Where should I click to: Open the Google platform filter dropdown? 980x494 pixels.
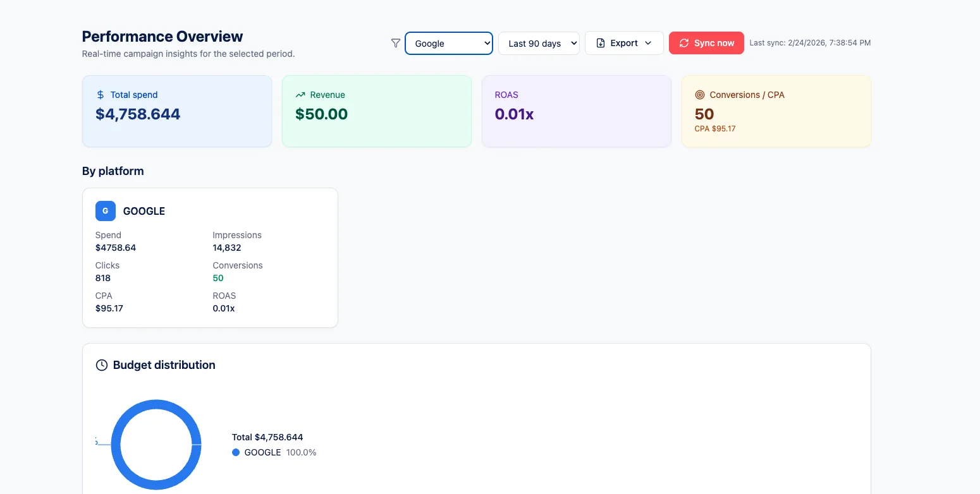(x=449, y=43)
